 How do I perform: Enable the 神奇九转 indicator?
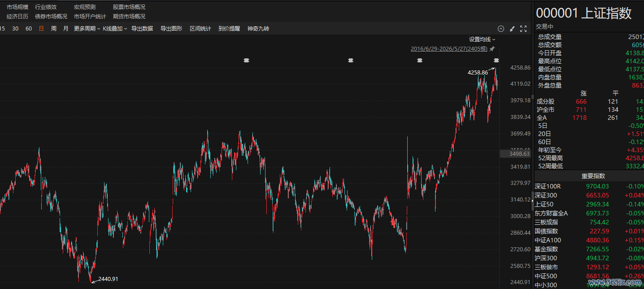click(x=258, y=29)
